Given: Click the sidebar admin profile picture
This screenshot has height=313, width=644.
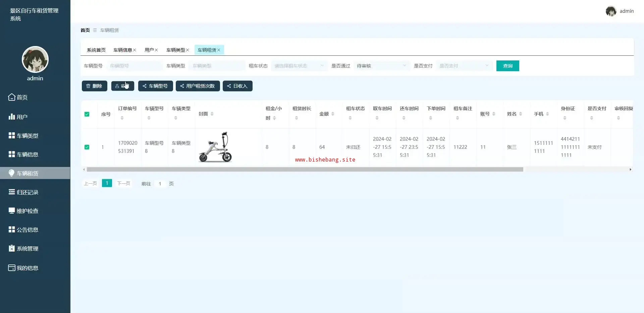Looking at the screenshot, I should pos(35,59).
